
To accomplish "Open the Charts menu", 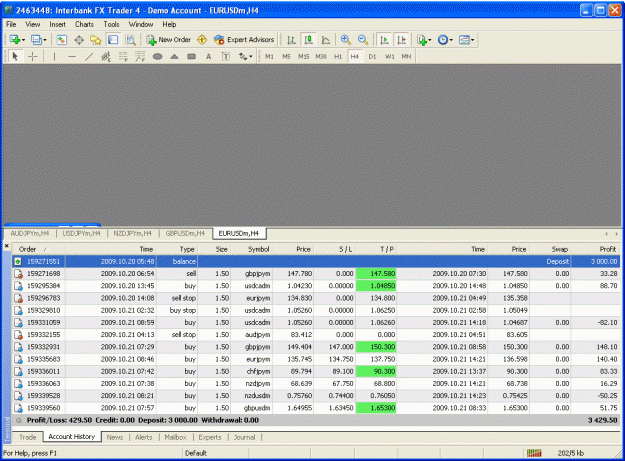I will 84,24.
